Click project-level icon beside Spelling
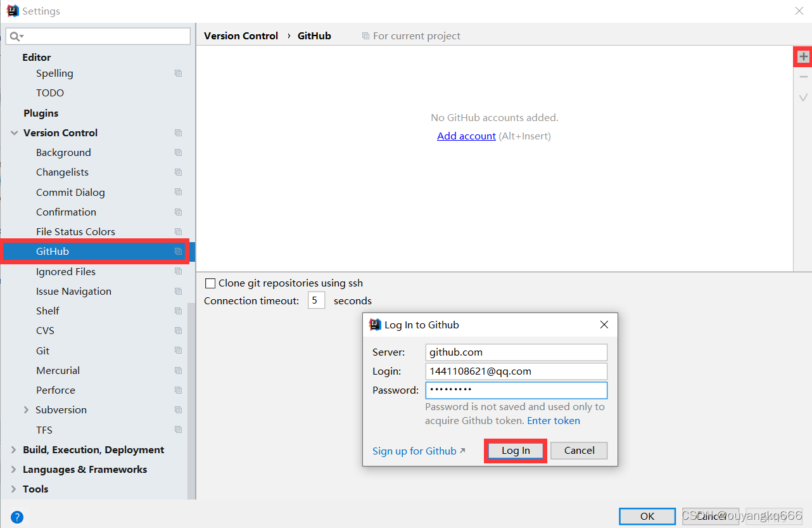Image resolution: width=812 pixels, height=528 pixels. 179,74
